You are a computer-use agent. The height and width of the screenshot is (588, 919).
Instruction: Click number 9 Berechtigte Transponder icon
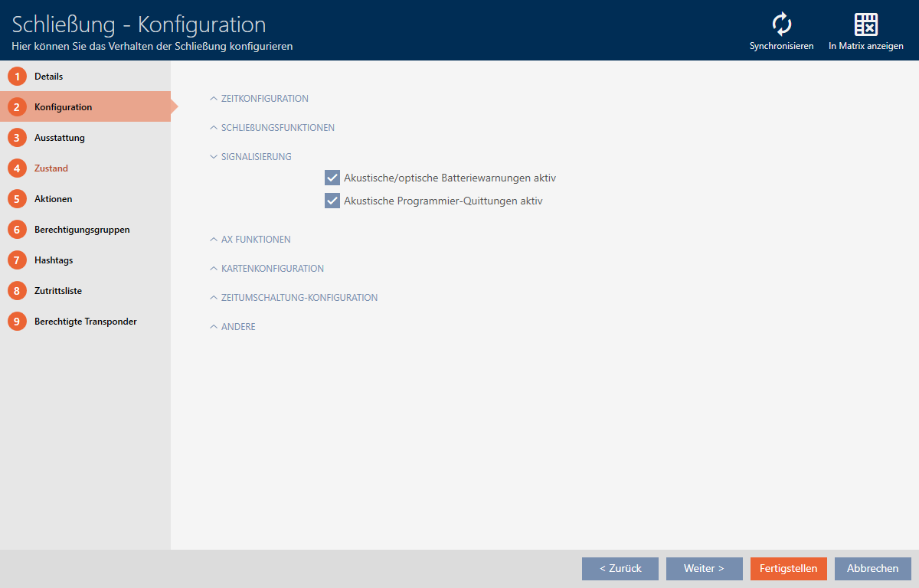[x=17, y=322]
